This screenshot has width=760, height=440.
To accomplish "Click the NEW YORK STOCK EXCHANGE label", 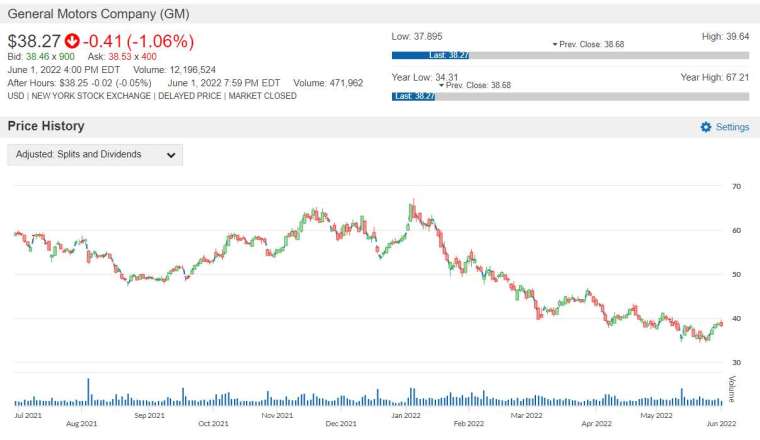I will (x=91, y=96).
